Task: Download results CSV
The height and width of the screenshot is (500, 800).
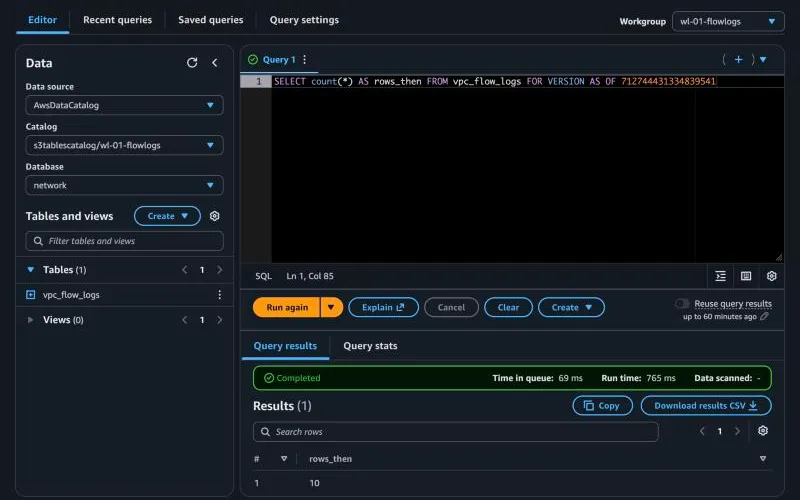Action: [706, 406]
